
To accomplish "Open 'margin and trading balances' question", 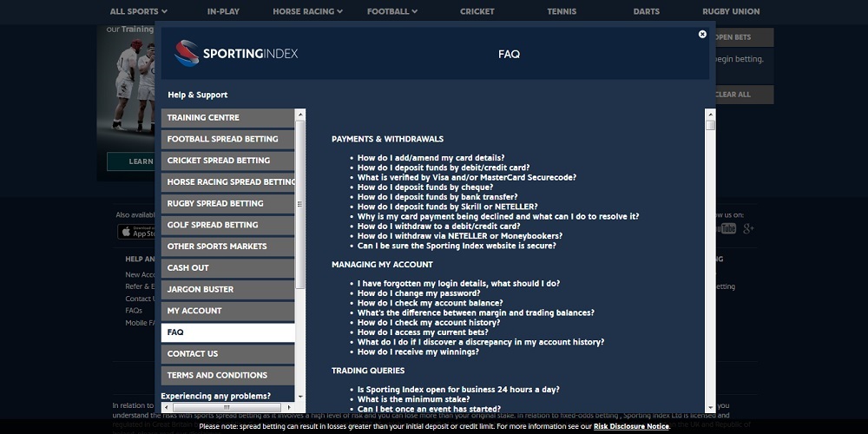I will pos(476,312).
